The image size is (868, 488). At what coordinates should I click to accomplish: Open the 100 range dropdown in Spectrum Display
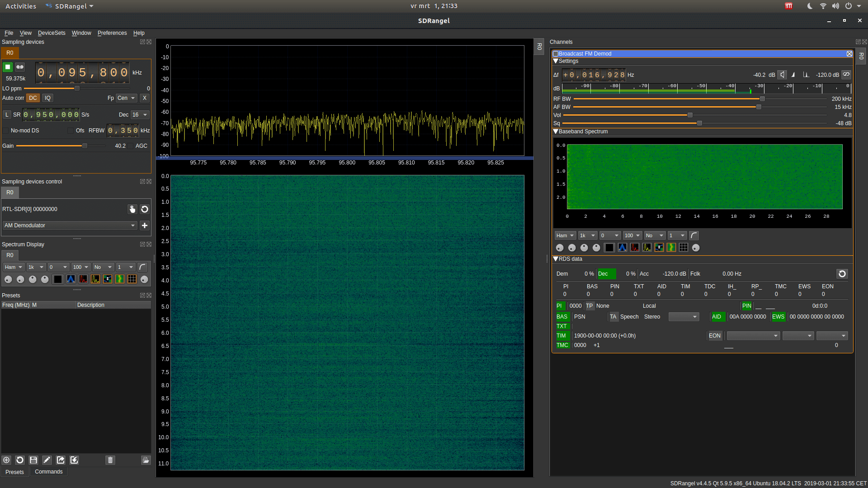[x=80, y=267]
